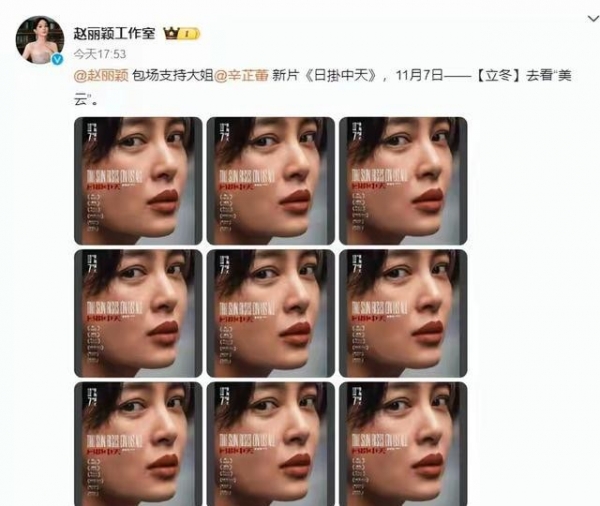Viewport: 600px width, 506px height.
Task: Open the post options chevron menu
Action: [x=594, y=18]
